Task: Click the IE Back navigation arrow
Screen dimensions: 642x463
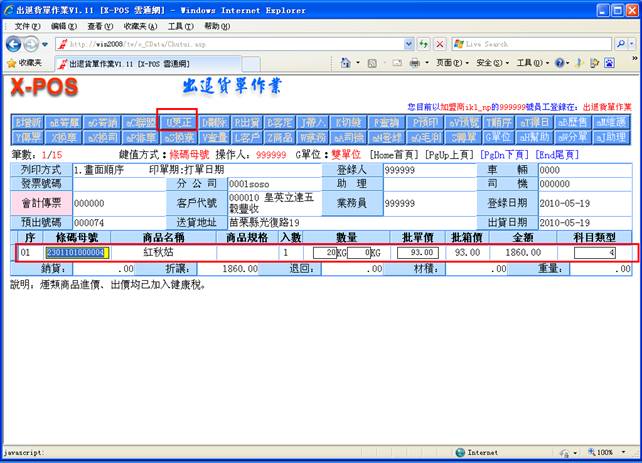Action: click(x=14, y=44)
